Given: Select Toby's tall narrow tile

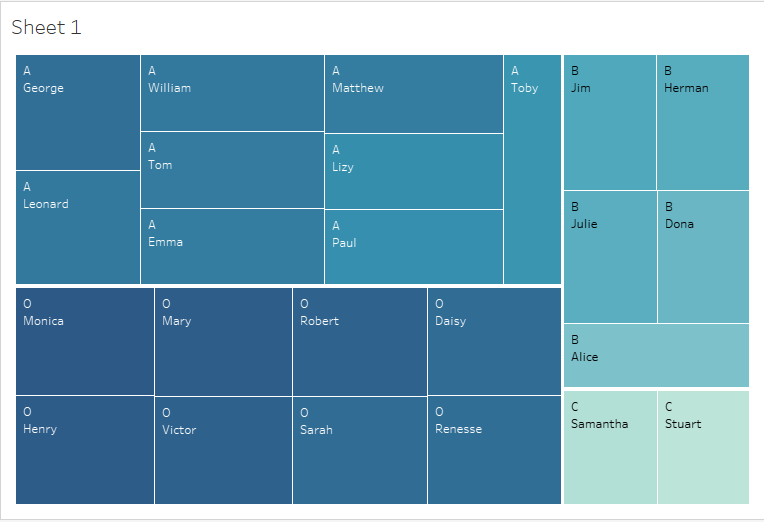Looking at the screenshot, I should (532, 169).
